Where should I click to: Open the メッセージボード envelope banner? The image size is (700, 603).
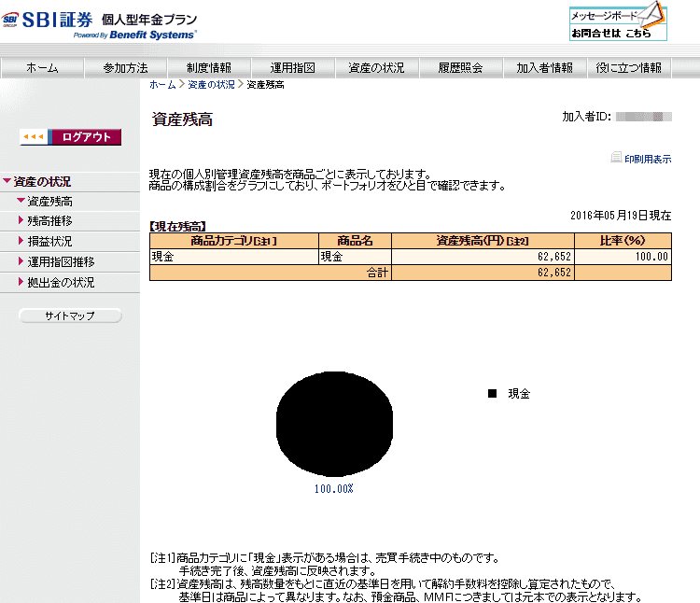(618, 21)
